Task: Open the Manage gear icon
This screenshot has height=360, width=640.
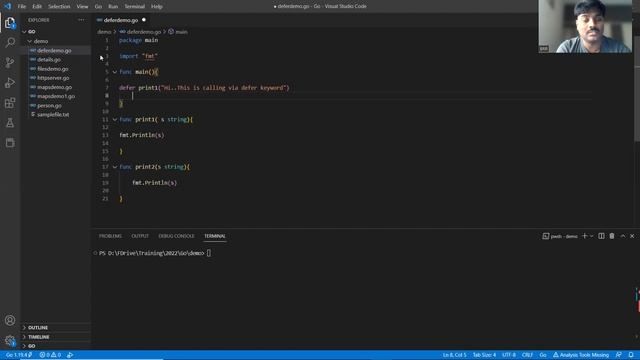Action: click(x=10, y=340)
